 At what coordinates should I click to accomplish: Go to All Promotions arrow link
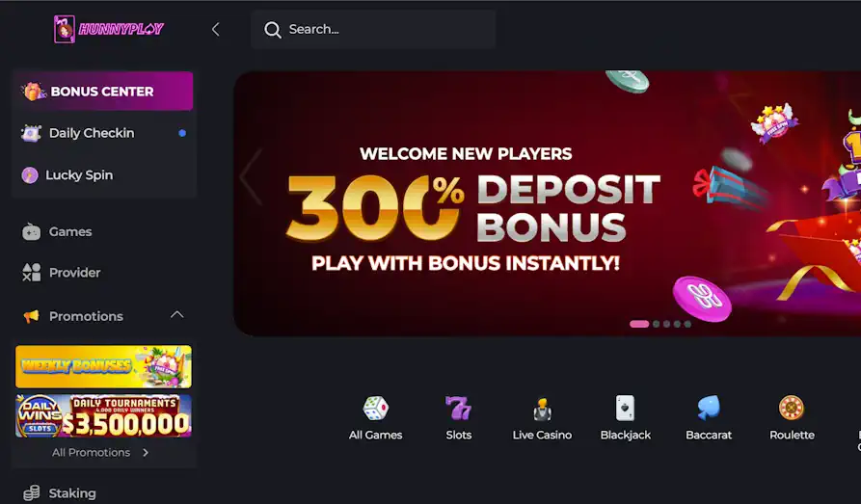point(100,452)
